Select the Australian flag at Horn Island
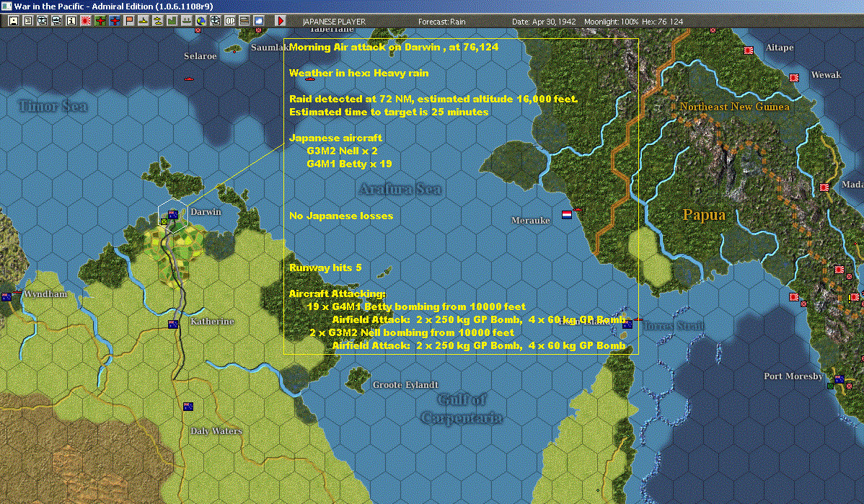The height and width of the screenshot is (504, 864). tap(627, 324)
